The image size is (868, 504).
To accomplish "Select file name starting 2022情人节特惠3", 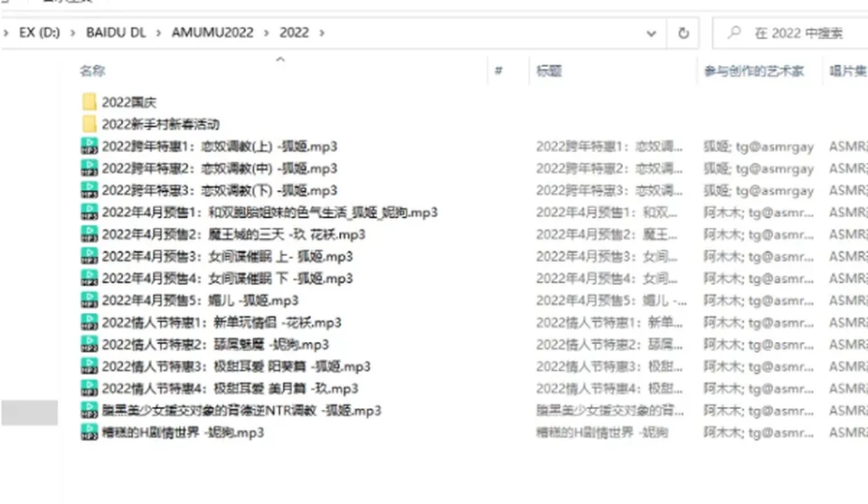I will click(x=236, y=366).
